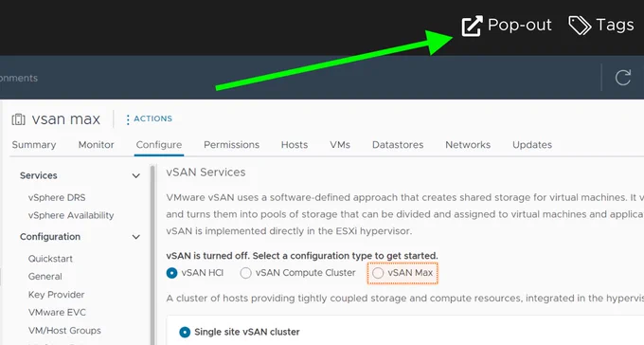Screen dimensions: 644x345
Task: Switch to the Summary tab
Action: [34, 145]
